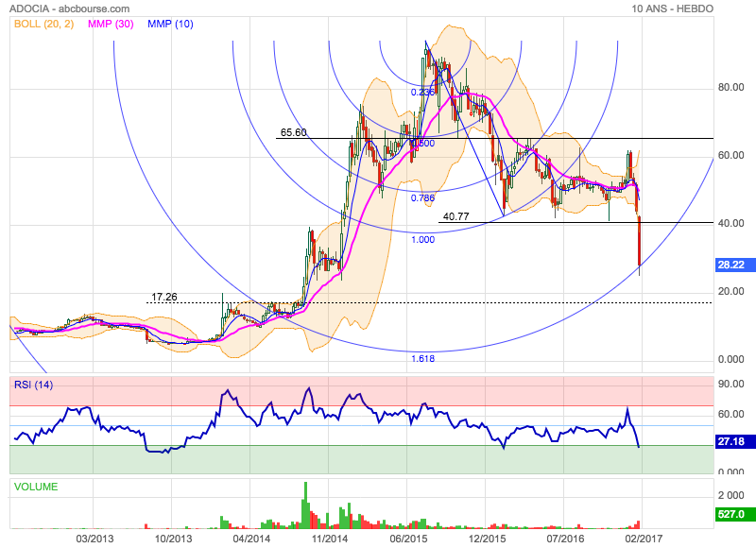Viewport: 756px width, 548px height.
Task: Click the 17.26 dotted level label
Action: [164, 297]
